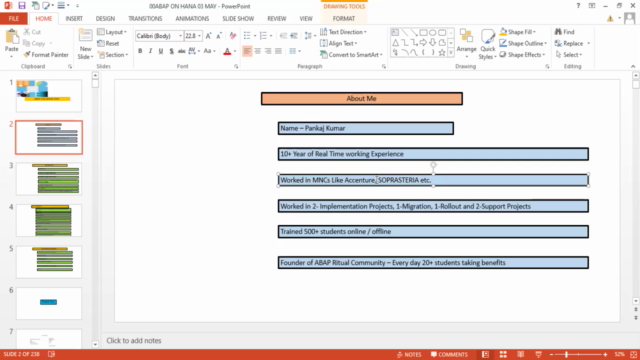Image resolution: width=640 pixels, height=360 pixels.
Task: Switch to TRANSITIONS tab
Action: [x=145, y=19]
